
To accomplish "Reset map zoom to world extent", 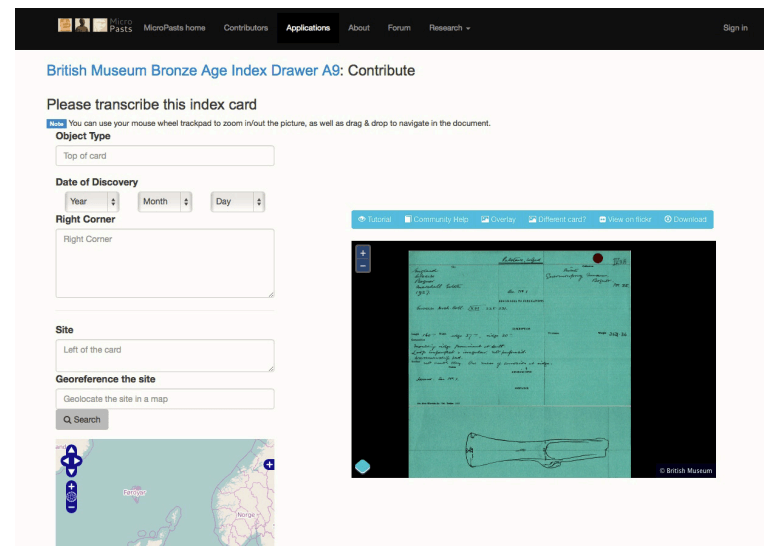I will (71, 497).
